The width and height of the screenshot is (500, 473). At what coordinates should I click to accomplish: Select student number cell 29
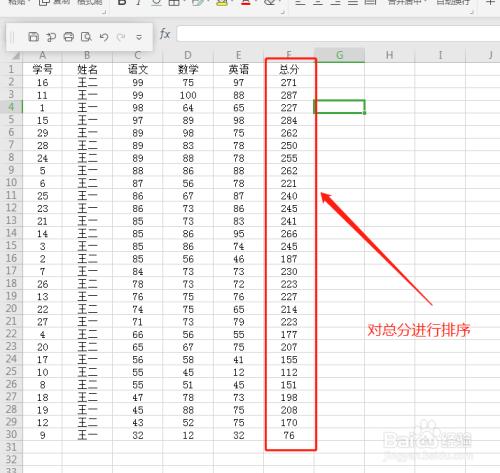[42, 133]
